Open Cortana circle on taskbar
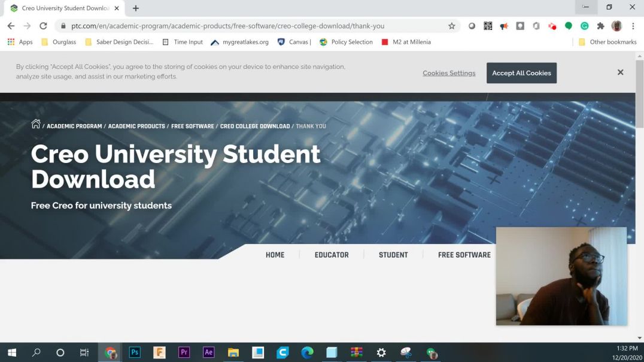Image resolution: width=644 pixels, height=362 pixels. [x=60, y=352]
